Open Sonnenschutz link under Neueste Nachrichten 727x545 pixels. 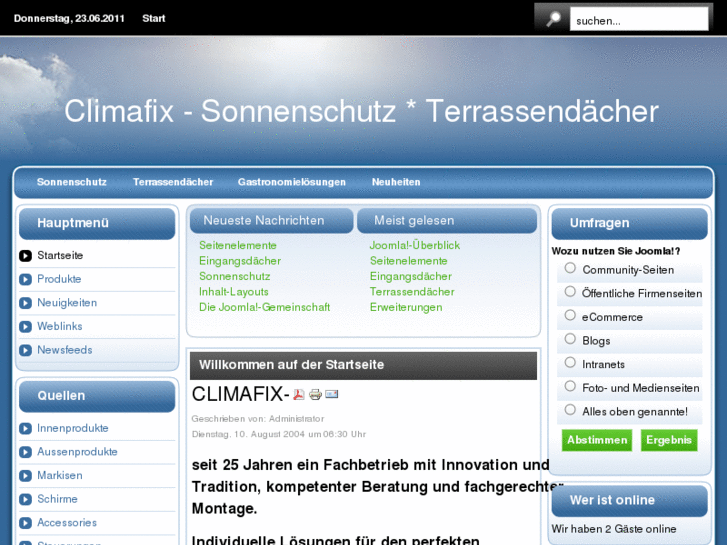[x=235, y=276]
